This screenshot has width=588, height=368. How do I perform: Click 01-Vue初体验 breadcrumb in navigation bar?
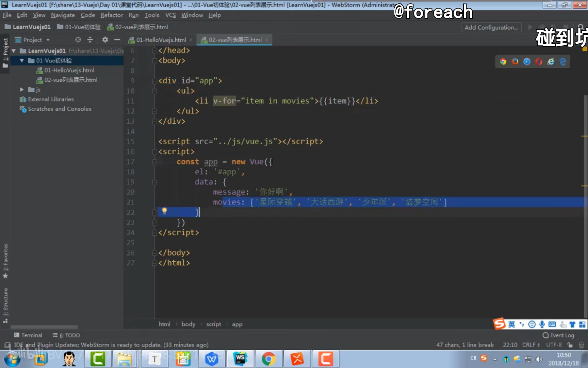(79, 27)
